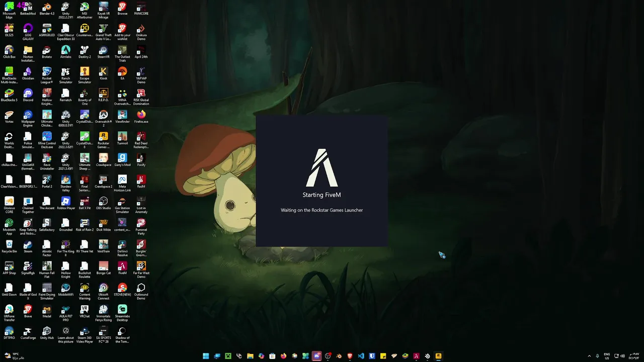Open the Meta Horizon Link shortcut
644x362 pixels.
[x=122, y=183]
